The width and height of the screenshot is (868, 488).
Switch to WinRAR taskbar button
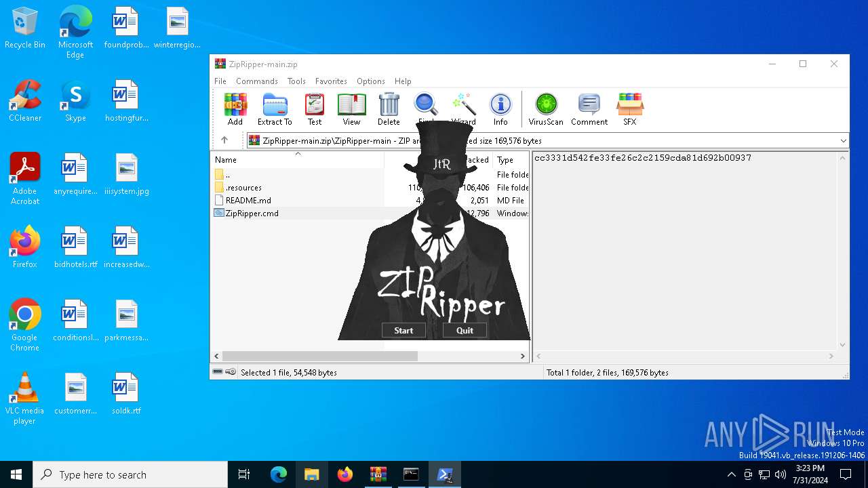378,474
